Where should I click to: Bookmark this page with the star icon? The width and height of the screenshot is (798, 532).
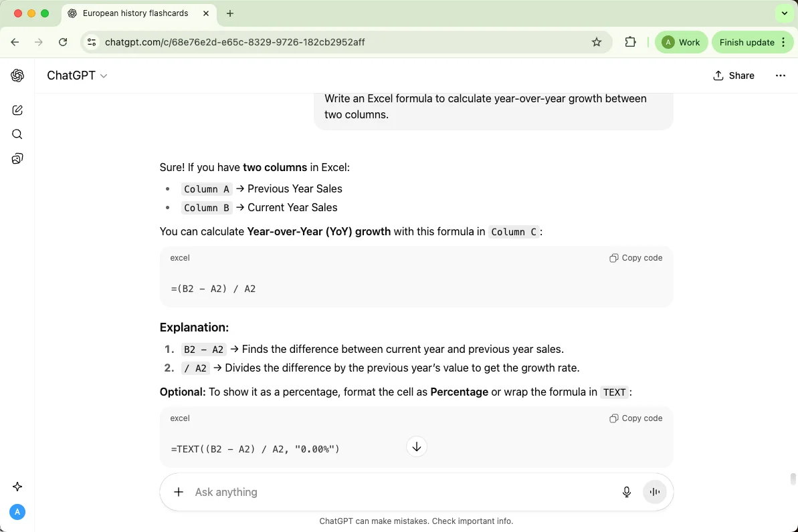(597, 42)
